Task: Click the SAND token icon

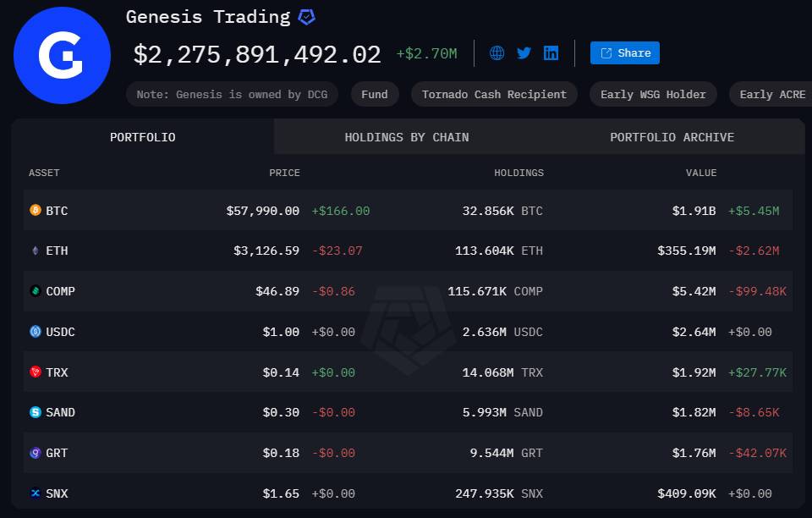Action: click(x=36, y=412)
